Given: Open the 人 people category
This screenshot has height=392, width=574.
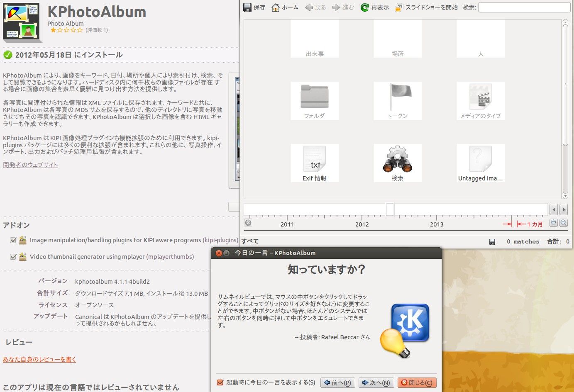Looking at the screenshot, I should (481, 39).
